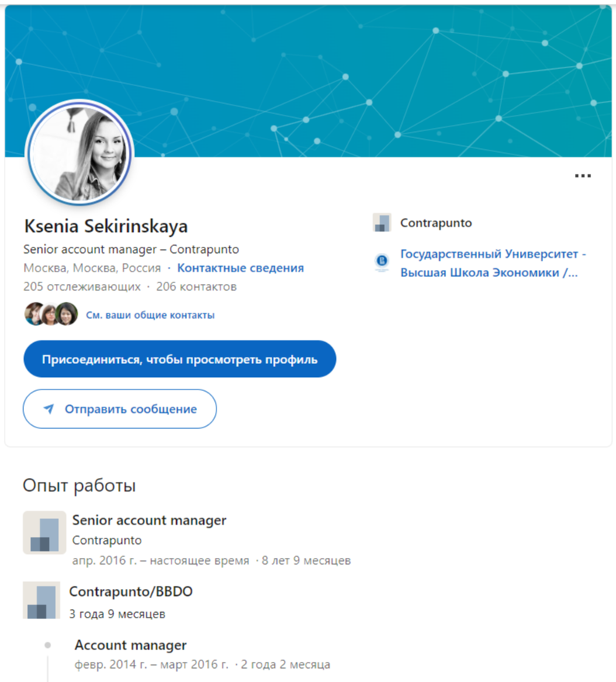Open Ksenia Sekirinskaya's profile photo
Viewport: 616px width, 682px height.
point(80,153)
